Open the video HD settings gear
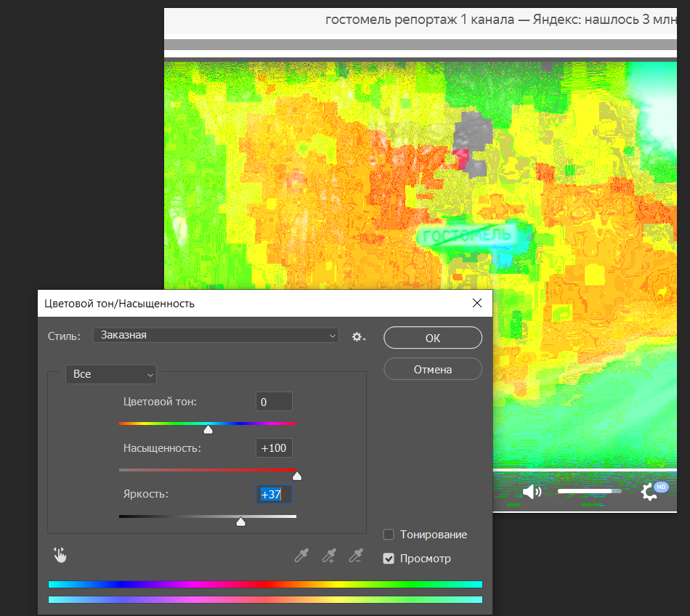The height and width of the screenshot is (616, 690). [x=651, y=492]
